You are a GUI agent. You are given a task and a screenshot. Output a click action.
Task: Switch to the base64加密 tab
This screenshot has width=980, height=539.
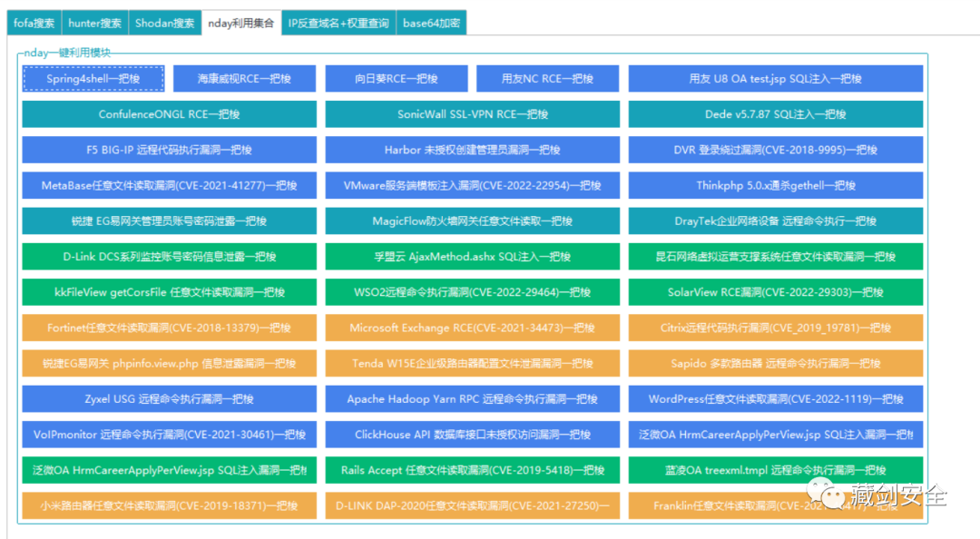click(x=431, y=23)
